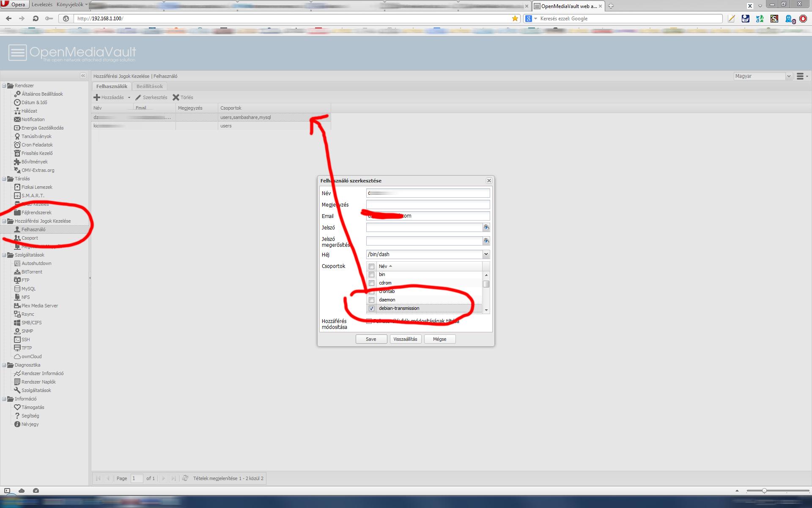
Task: Click the Mégse cancel button
Action: (439, 339)
